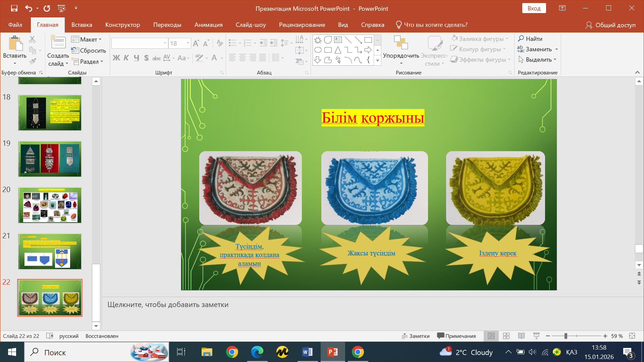Open the Select (Выделить) dropdown
The width and height of the screenshot is (644, 362).
pyautogui.click(x=537, y=60)
